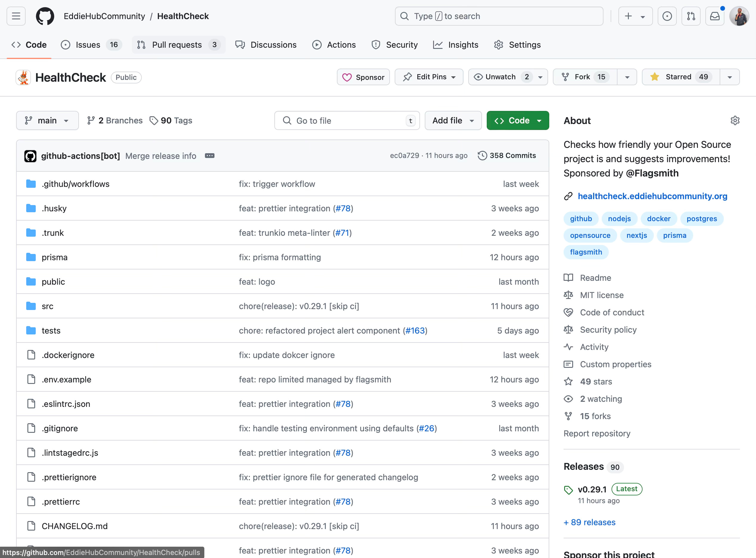Open the .env.example file
Viewport: 756px width, 558px height.
click(66, 379)
